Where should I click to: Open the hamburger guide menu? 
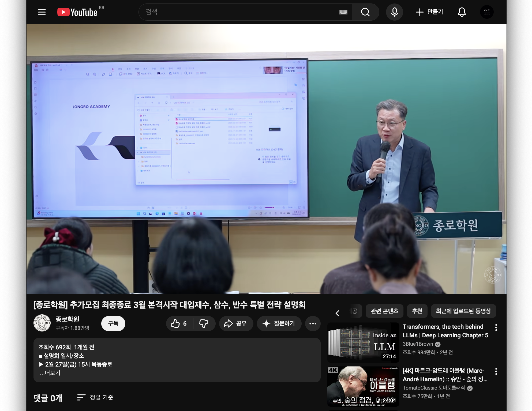pyautogui.click(x=42, y=12)
